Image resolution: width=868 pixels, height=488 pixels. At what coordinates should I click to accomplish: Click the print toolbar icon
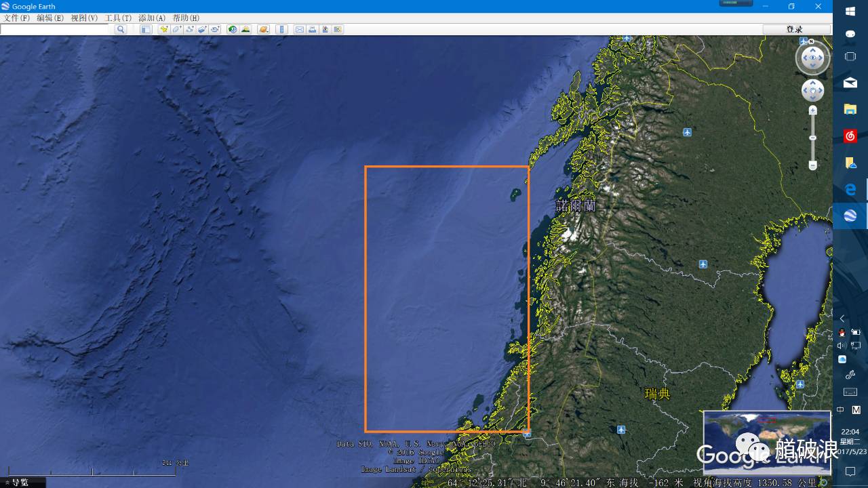point(313,29)
